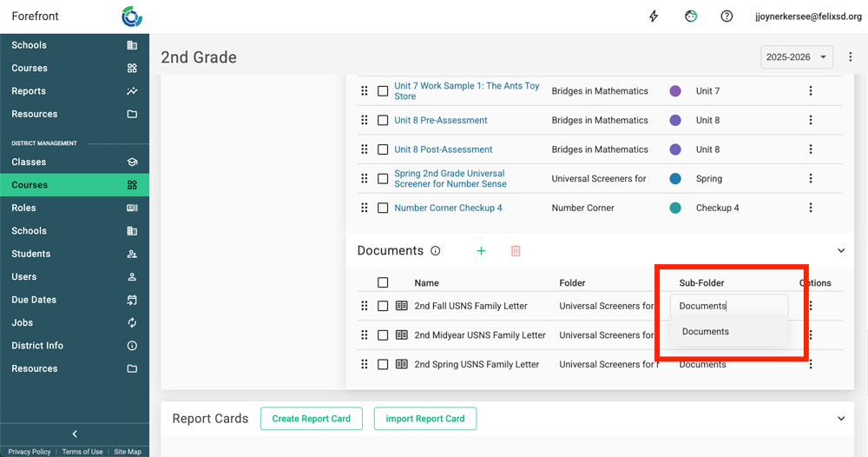Check the Unit 8 Post-Assessment checkbox
The height and width of the screenshot is (457, 868).
pos(383,149)
